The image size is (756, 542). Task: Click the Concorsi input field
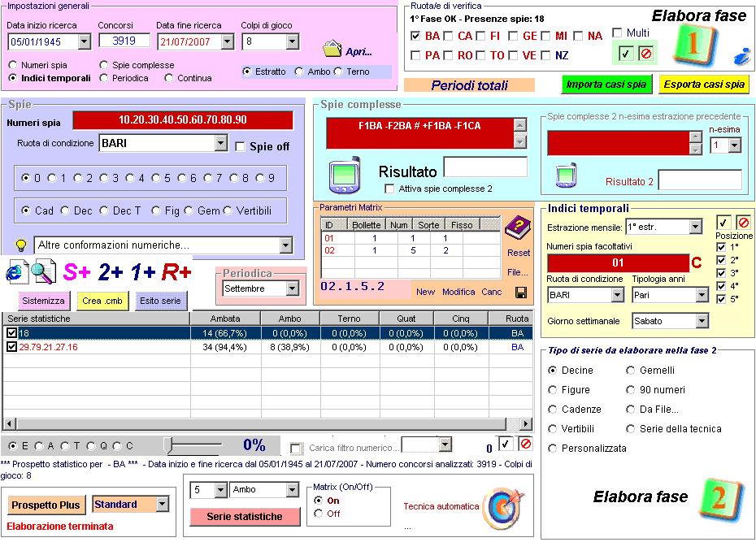[124, 41]
